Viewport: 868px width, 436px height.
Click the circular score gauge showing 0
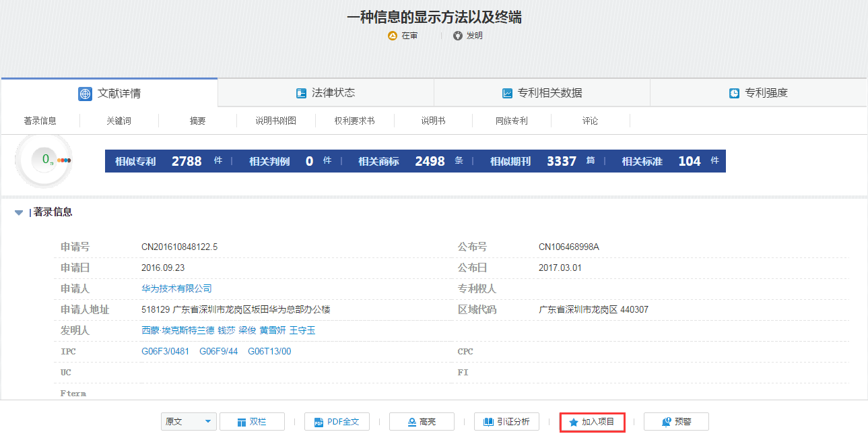click(x=44, y=160)
